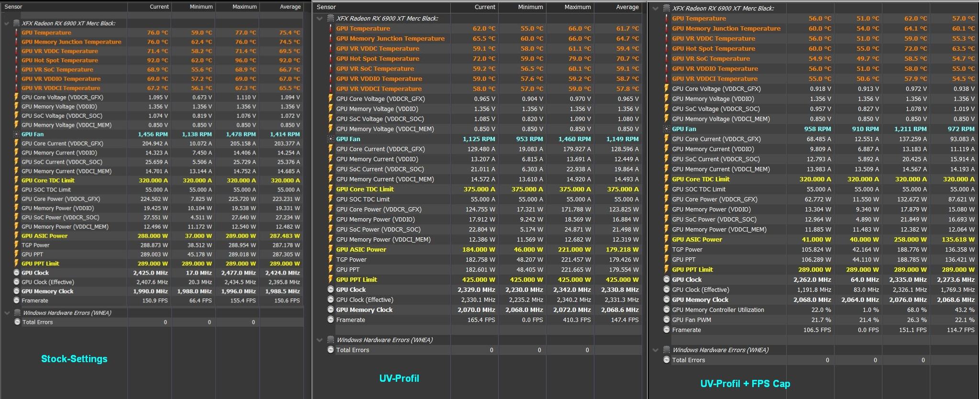Select Total Errors label in FPS Cap panel
This screenshot has width=980, height=399.
click(x=689, y=360)
